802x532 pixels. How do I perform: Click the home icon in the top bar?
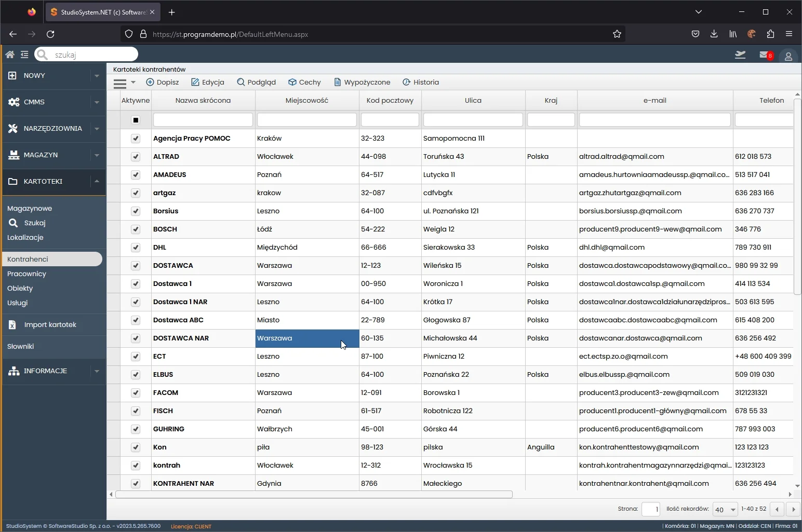[x=10, y=54]
